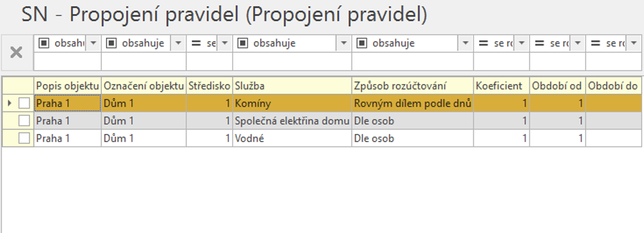Click the 'contains' icon in Popis objektu filter
This screenshot has height=233, width=644.
point(44,43)
